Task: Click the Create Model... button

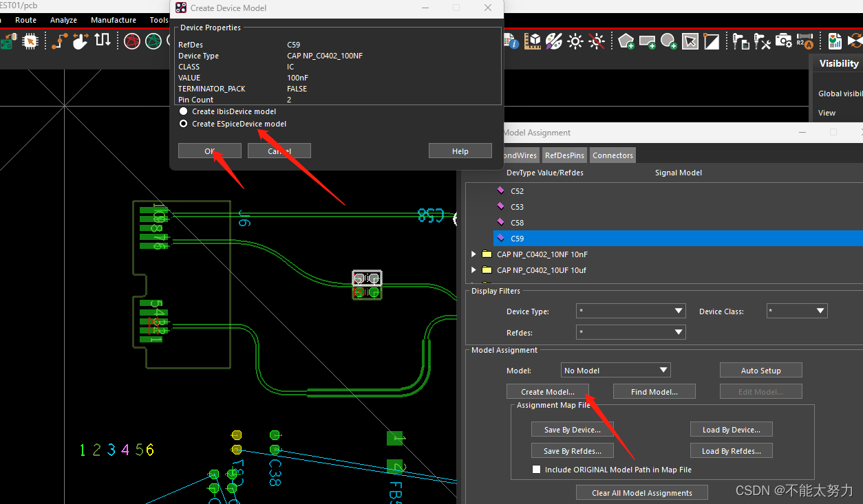Action: coord(548,392)
